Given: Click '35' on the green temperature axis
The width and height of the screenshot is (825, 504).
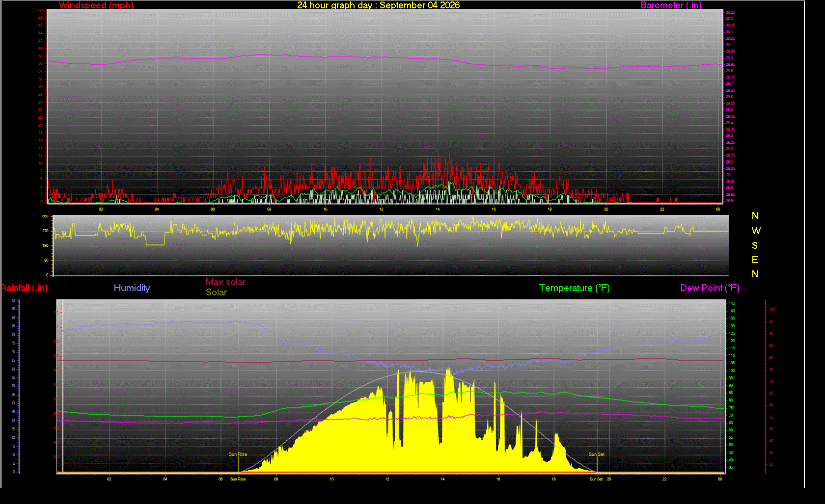Looking at the screenshot, I should point(731,467).
